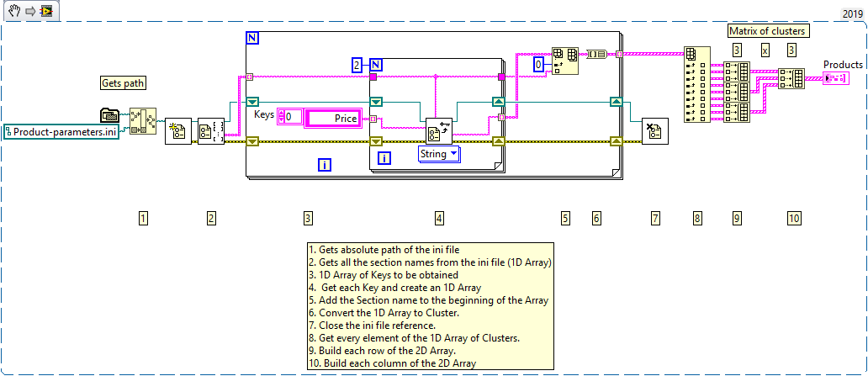Select the Close Config Data node
The image size is (868, 376).
[654, 130]
